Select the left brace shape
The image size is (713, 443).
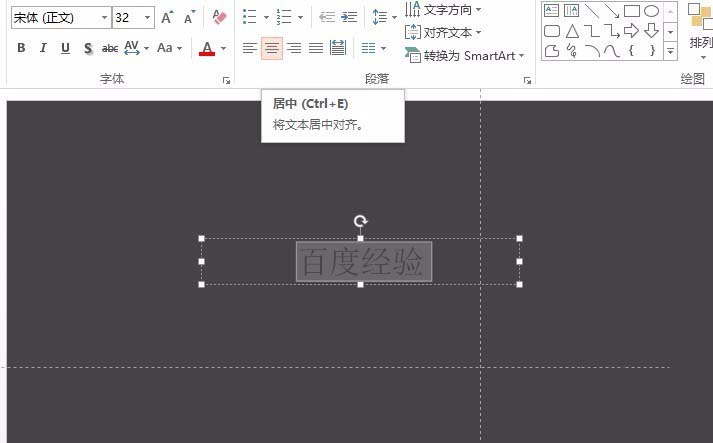632,50
